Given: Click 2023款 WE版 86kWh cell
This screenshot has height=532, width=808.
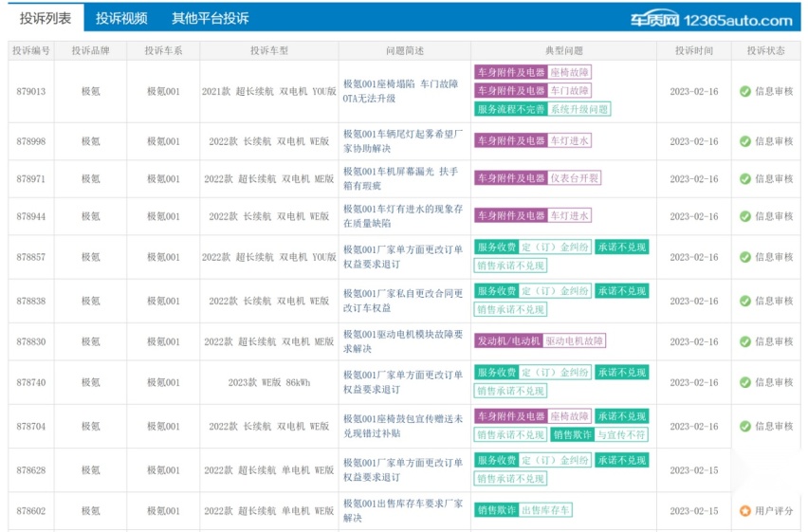Looking at the screenshot, I should pos(269,382).
